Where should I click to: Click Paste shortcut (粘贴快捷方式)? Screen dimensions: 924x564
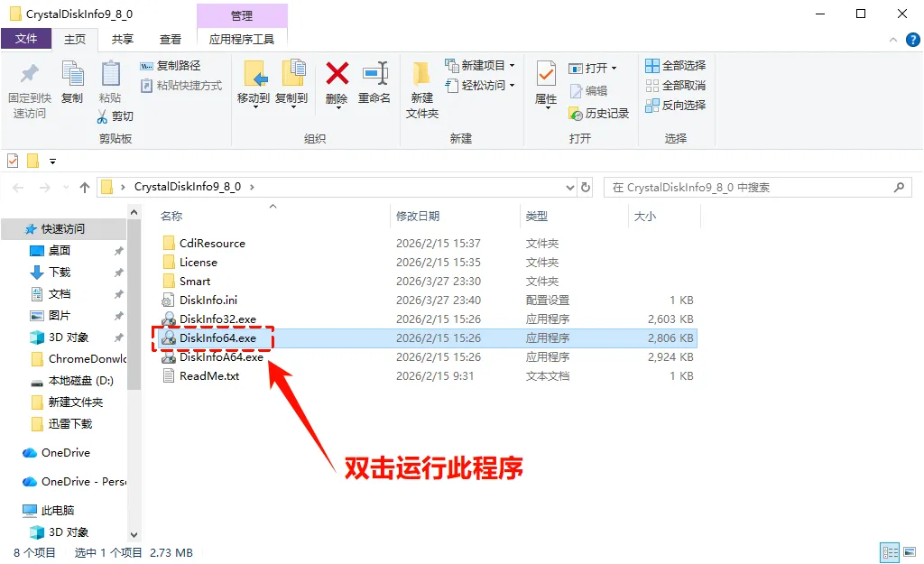coord(181,86)
